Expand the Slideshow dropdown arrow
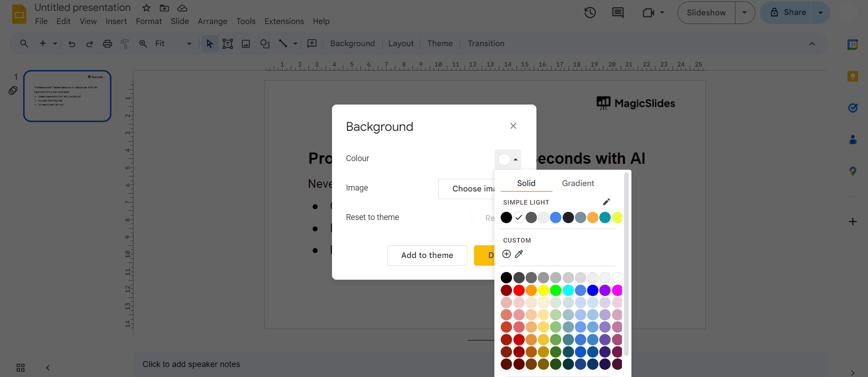 [745, 13]
